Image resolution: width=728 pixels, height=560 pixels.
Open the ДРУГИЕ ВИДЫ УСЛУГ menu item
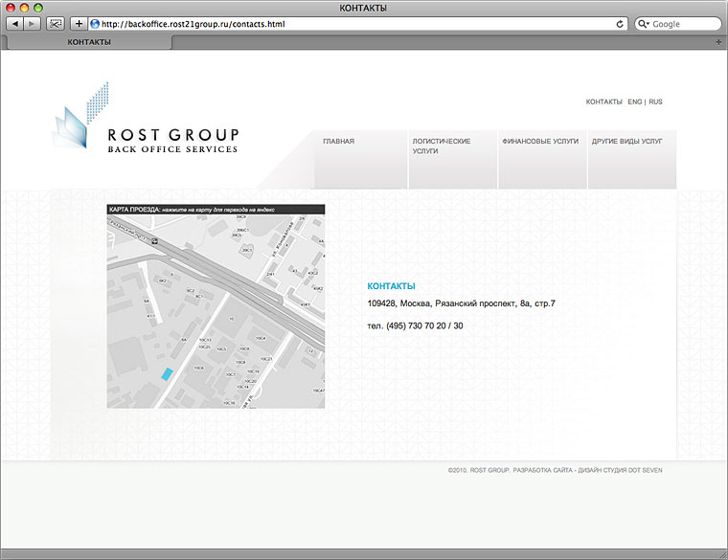coord(626,142)
